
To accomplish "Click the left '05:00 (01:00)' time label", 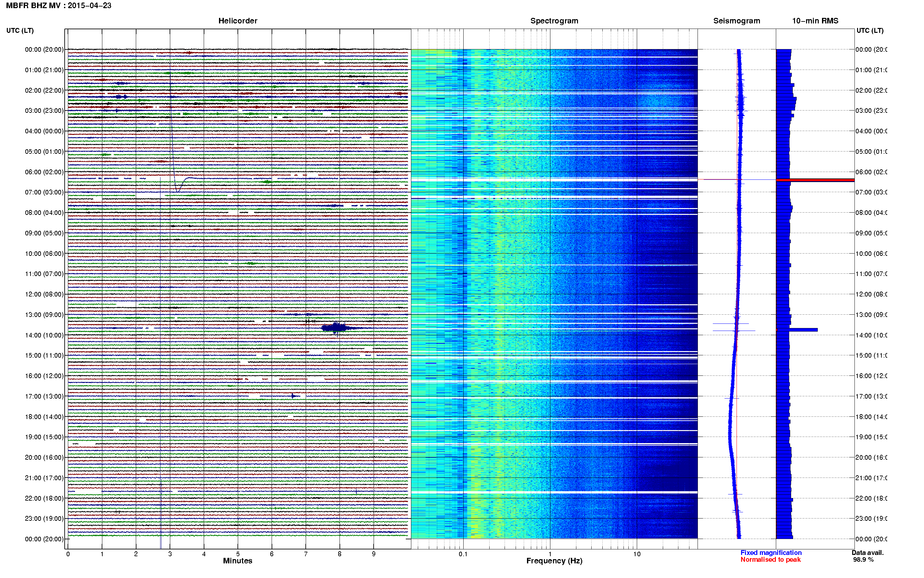I will pos(44,151).
